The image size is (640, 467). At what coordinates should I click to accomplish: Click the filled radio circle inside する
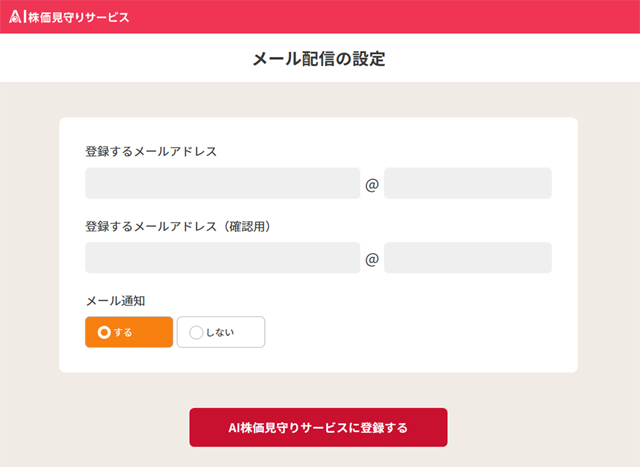click(x=104, y=332)
